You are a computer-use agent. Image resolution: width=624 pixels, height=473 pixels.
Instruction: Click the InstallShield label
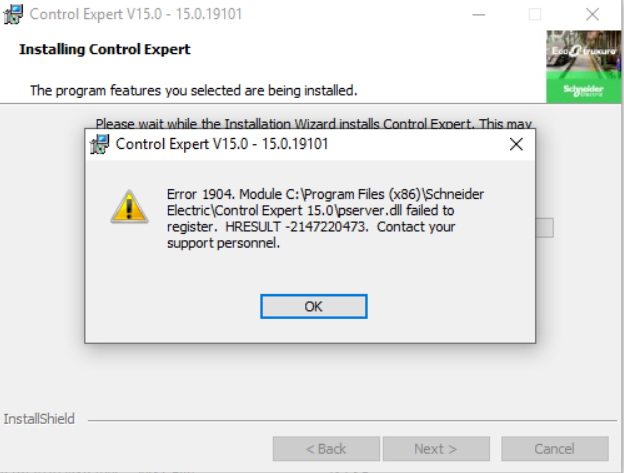click(39, 419)
